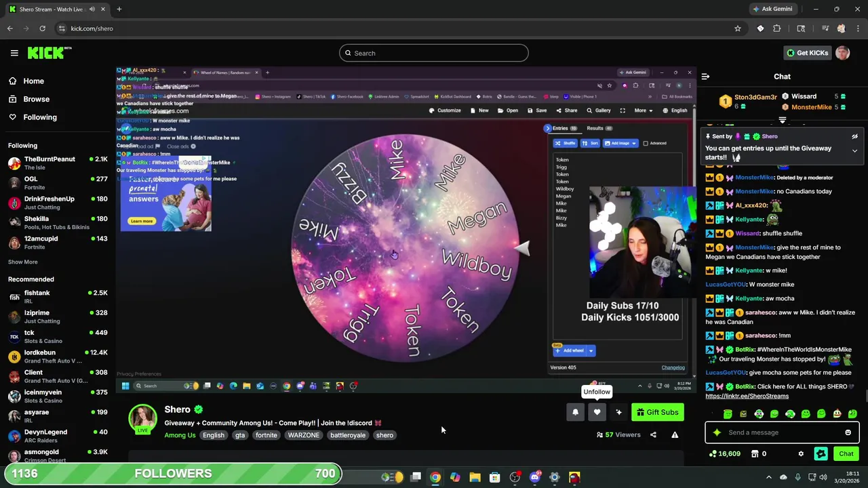Open the hamburger sidebar menu

coord(14,53)
